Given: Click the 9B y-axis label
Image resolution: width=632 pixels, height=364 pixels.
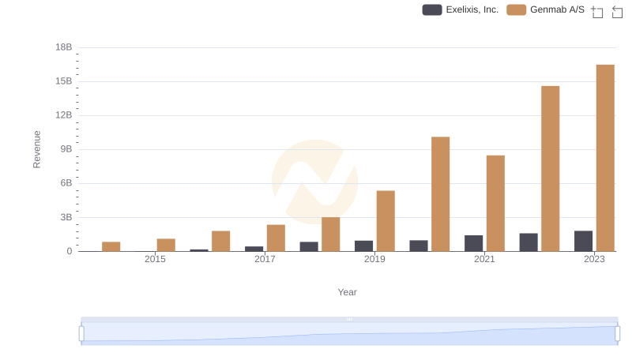Looking at the screenshot, I should pos(66,149).
